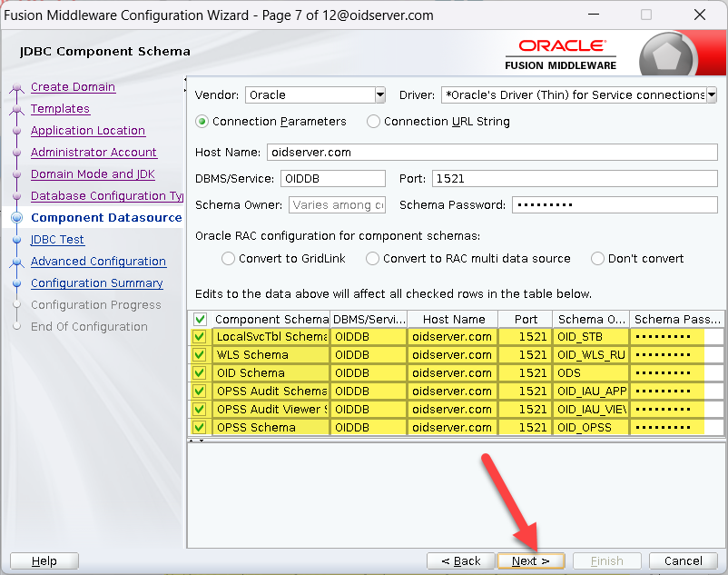Uncheck the OPSS Schema row checkbox
The height and width of the screenshot is (575, 728).
200,427
